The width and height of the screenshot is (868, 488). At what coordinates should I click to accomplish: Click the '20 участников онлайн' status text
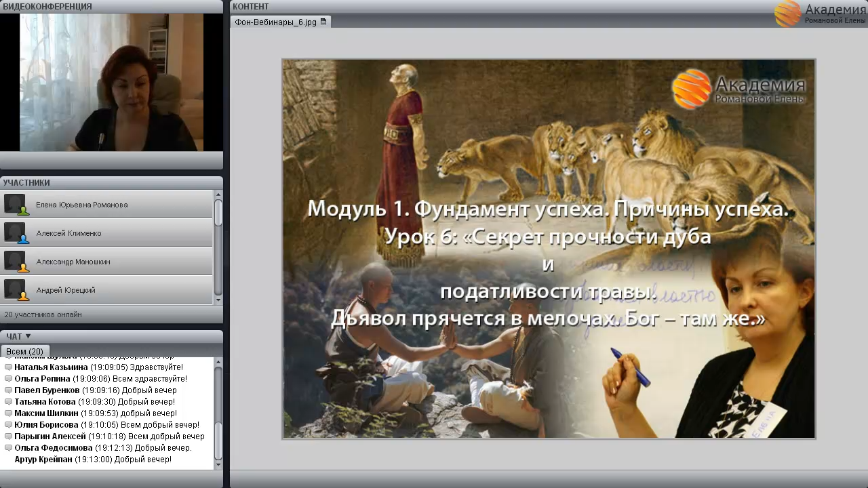tap(43, 314)
